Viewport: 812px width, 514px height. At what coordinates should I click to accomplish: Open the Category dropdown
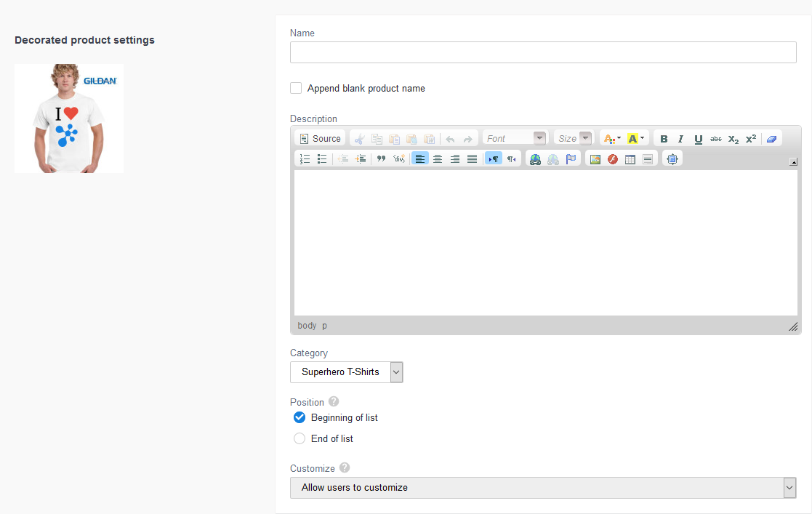tap(396, 372)
